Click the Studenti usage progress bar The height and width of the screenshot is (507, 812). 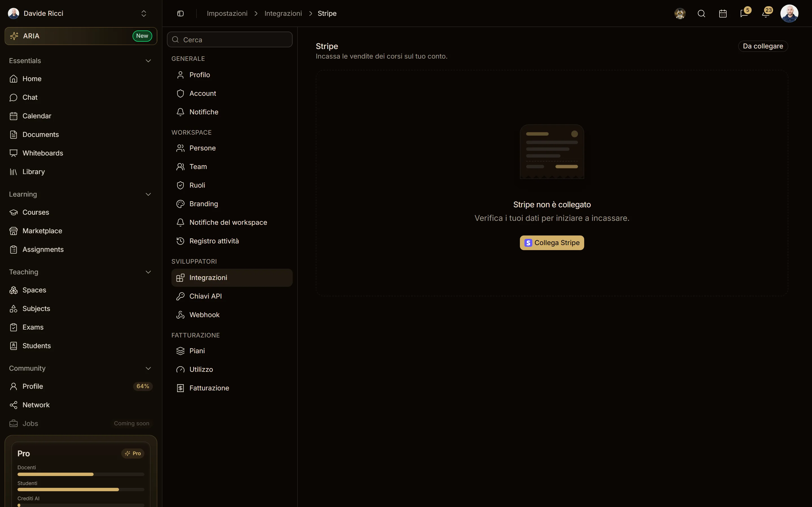pos(81,490)
